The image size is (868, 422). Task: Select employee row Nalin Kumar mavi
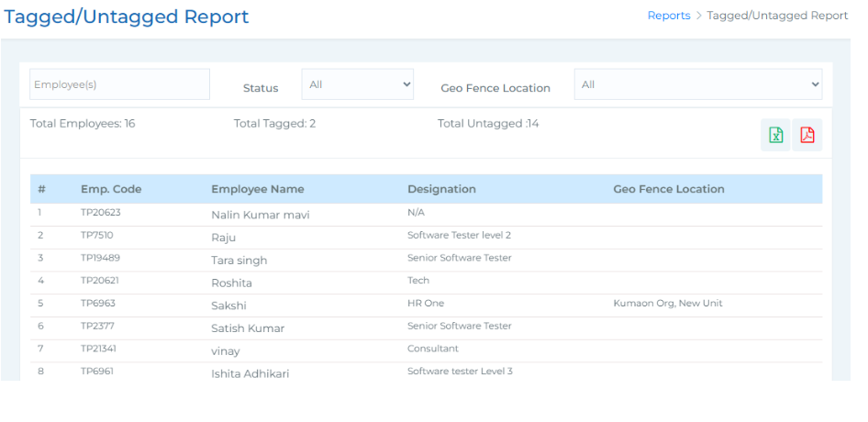pyautogui.click(x=261, y=215)
